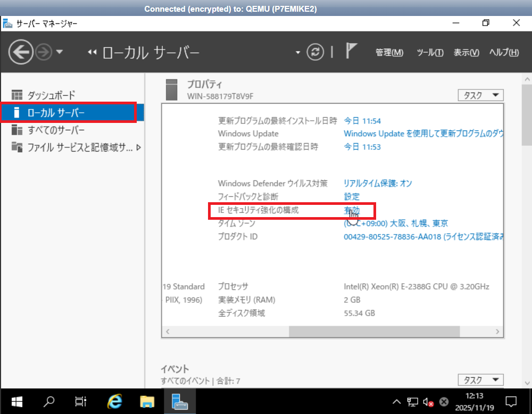Viewport: 532px width, 414px height.
Task: Click the IE security 有効 link
Action: coord(352,210)
